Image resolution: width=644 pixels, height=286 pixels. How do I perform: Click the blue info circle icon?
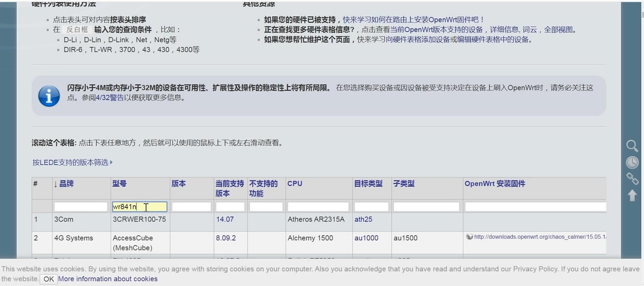tap(49, 96)
